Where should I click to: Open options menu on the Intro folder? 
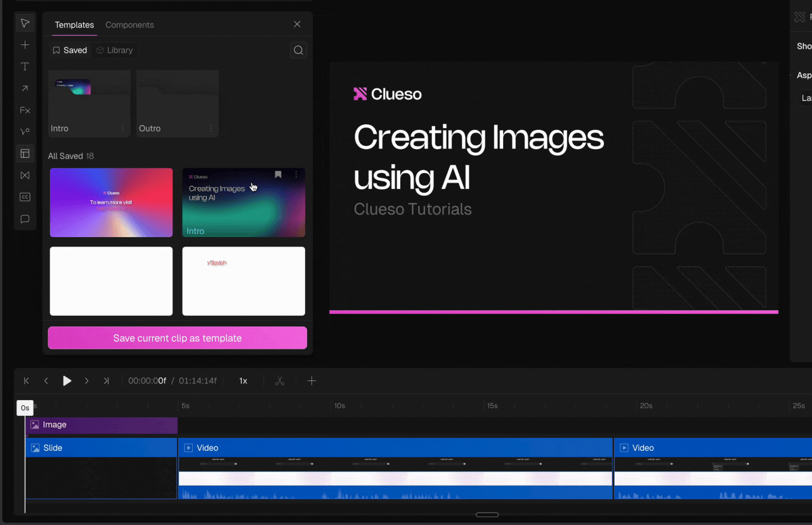pos(124,128)
